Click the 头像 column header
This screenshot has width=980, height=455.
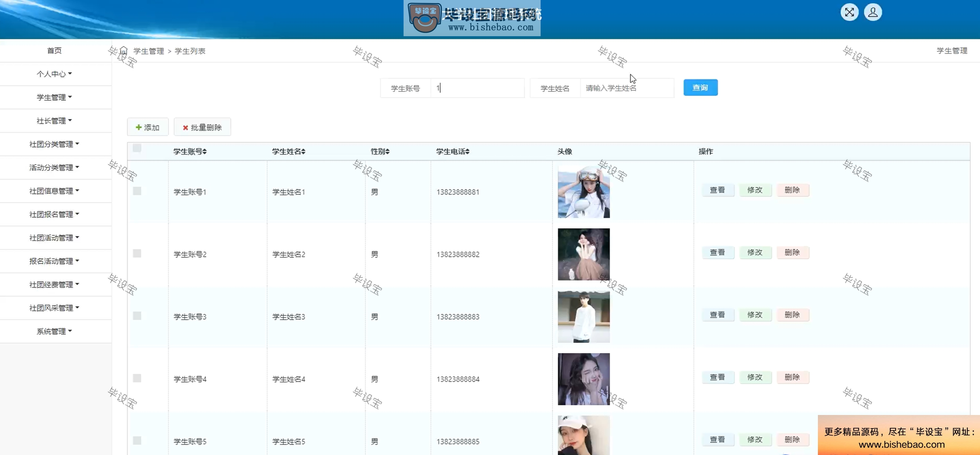click(x=565, y=151)
